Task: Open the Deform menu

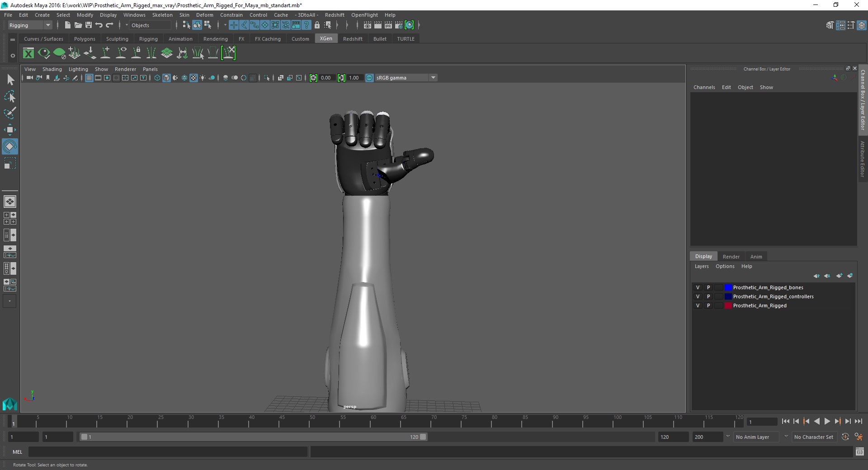Action: click(204, 15)
